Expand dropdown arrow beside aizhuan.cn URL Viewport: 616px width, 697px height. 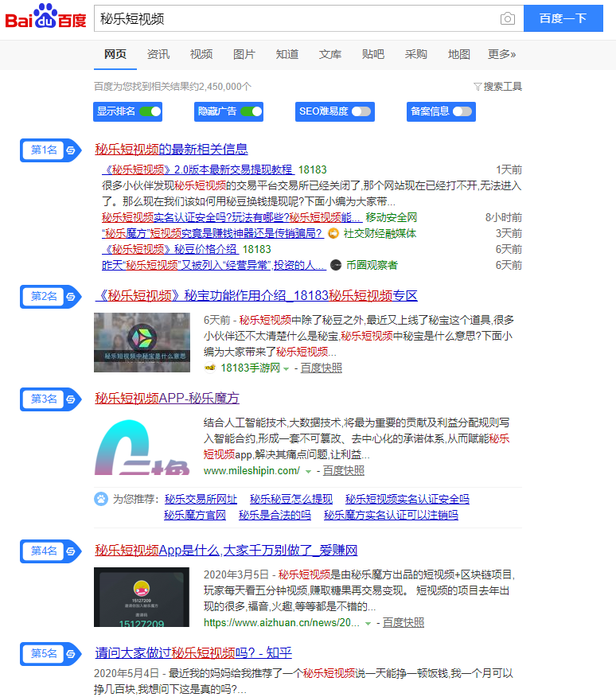368,624
